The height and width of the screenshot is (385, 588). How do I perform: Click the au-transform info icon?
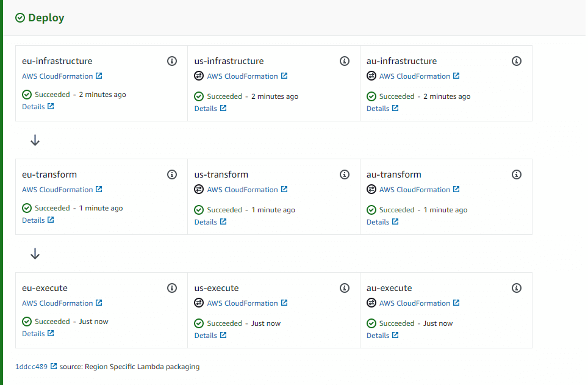tap(517, 175)
